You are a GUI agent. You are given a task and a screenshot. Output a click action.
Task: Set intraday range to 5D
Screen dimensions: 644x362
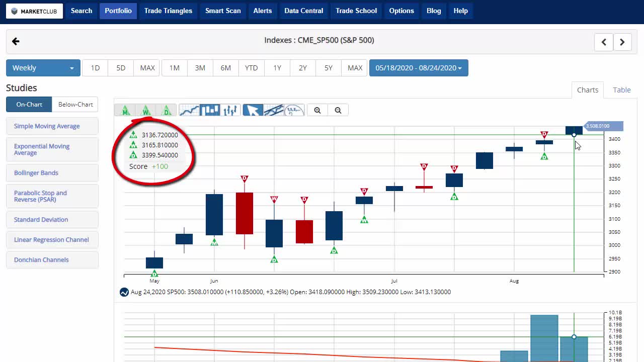point(121,68)
